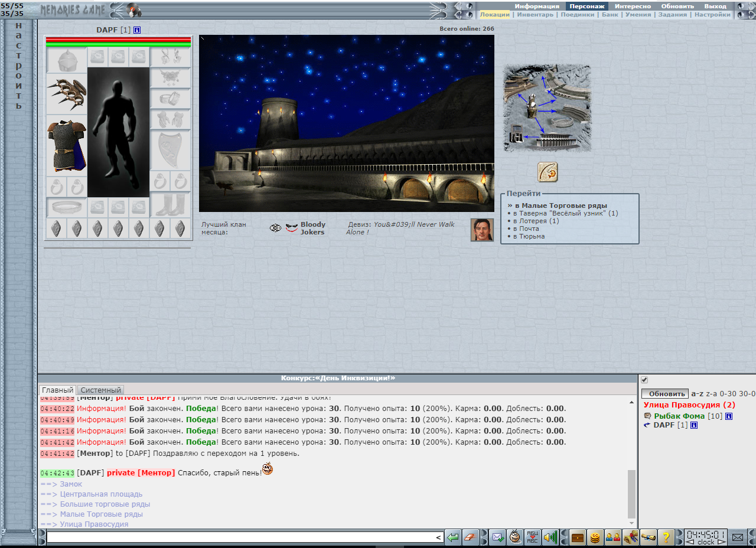Click the gold coins stack icon
This screenshot has width=756, height=548.
click(x=595, y=537)
